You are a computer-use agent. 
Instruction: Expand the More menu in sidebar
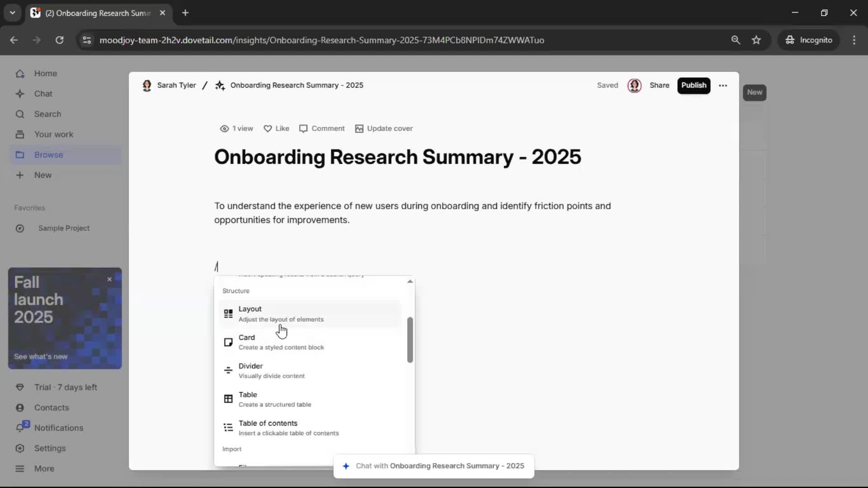coord(20,469)
